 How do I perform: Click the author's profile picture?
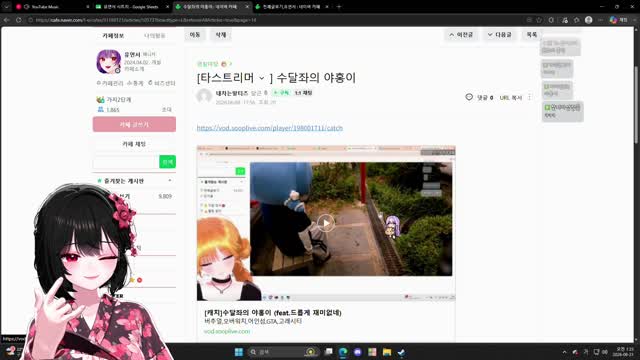(204, 96)
